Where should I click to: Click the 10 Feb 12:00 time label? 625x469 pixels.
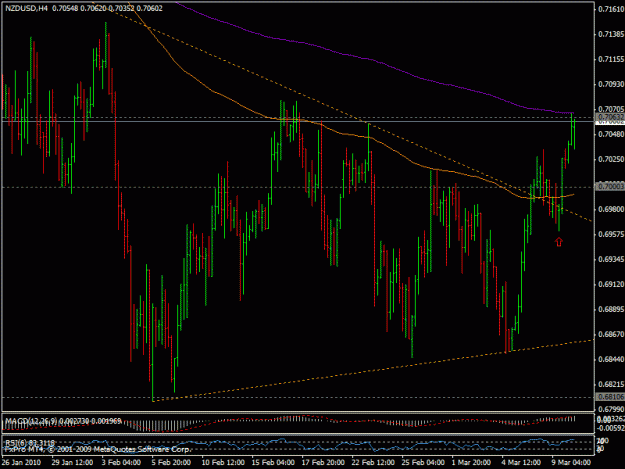(223, 462)
